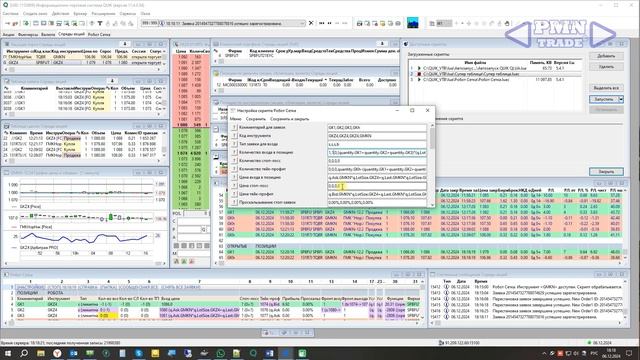This screenshot has width=640, height=360.
Task: Open the Расширения menu
Action: [103, 13]
